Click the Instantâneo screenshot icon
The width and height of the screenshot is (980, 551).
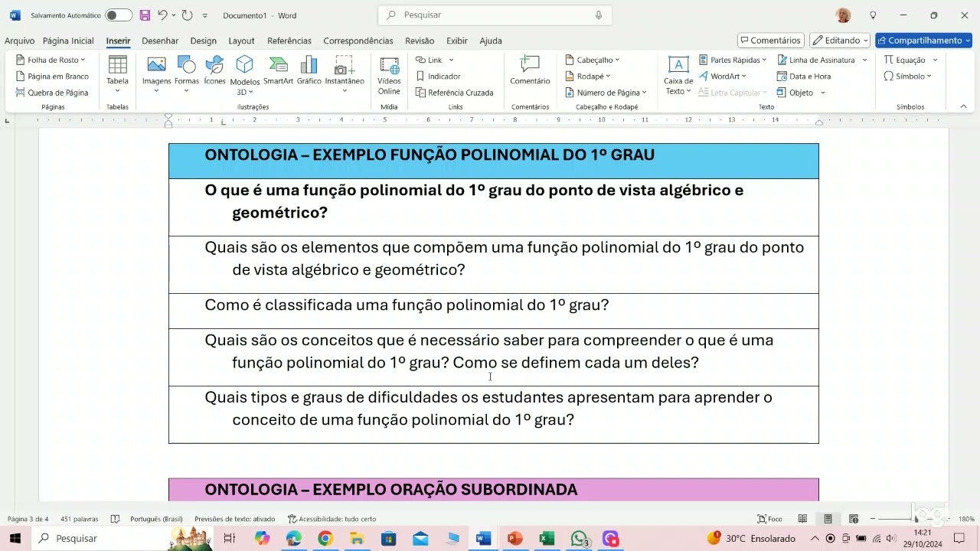[345, 65]
